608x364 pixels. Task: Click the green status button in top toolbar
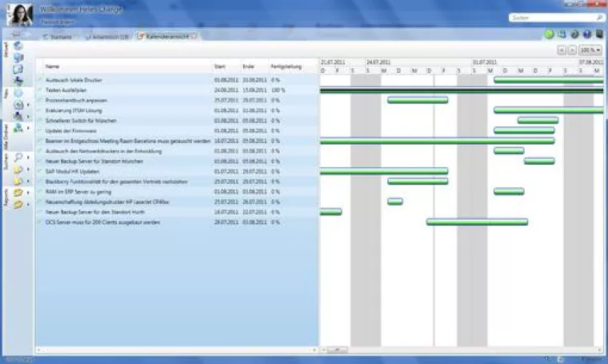[550, 34]
